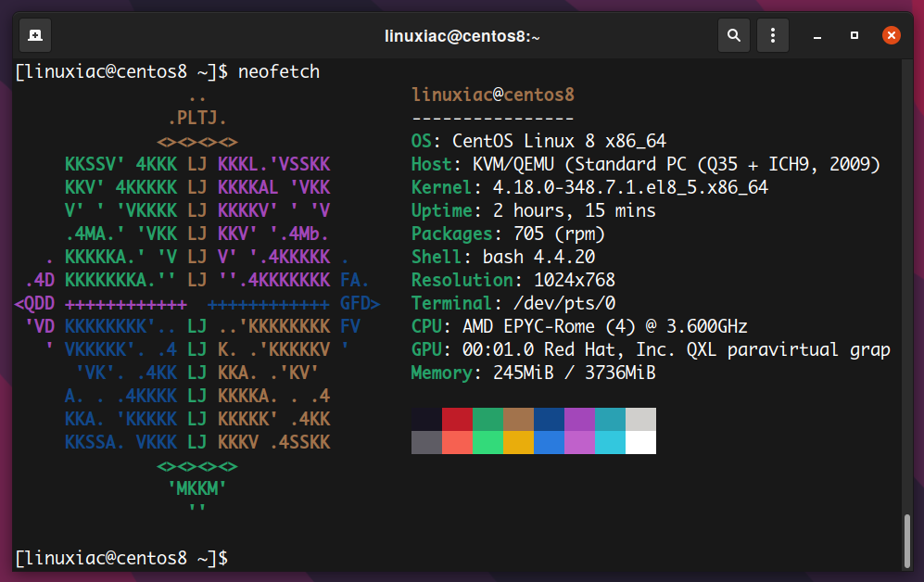
Task: Open the three-dot hamburger menu
Action: click(x=773, y=35)
